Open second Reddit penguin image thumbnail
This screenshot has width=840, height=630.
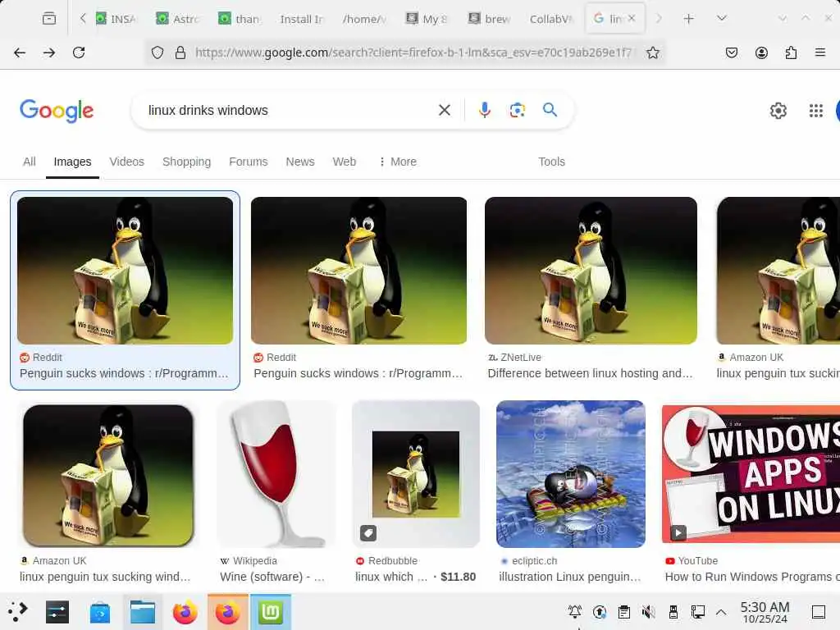point(358,271)
